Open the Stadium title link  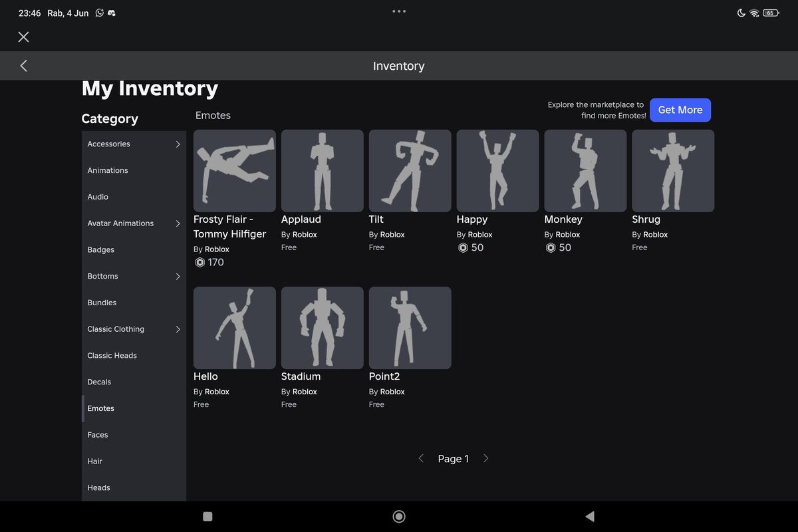[301, 376]
